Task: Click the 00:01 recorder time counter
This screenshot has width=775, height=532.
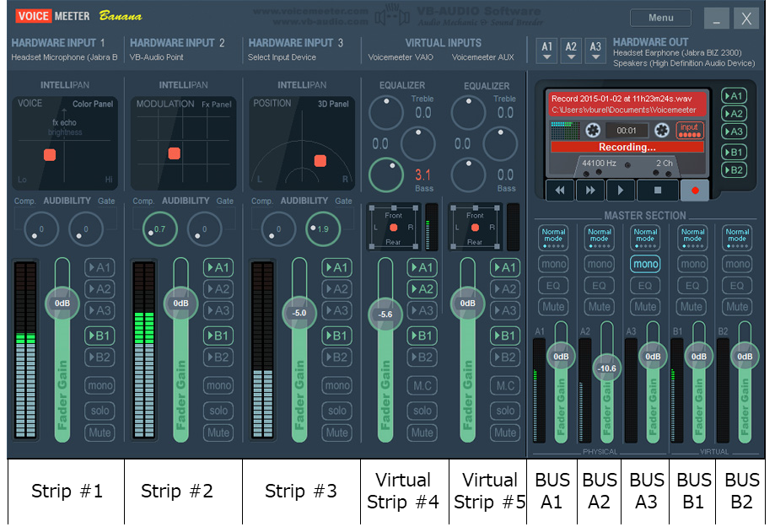Action: 627,131
